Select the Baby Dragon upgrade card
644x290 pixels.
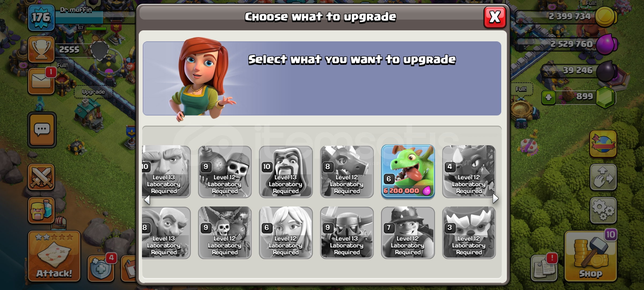click(x=408, y=172)
